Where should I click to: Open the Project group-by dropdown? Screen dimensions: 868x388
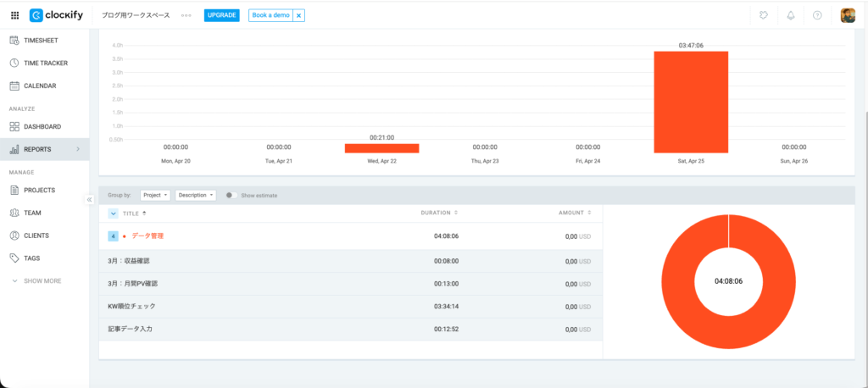155,195
